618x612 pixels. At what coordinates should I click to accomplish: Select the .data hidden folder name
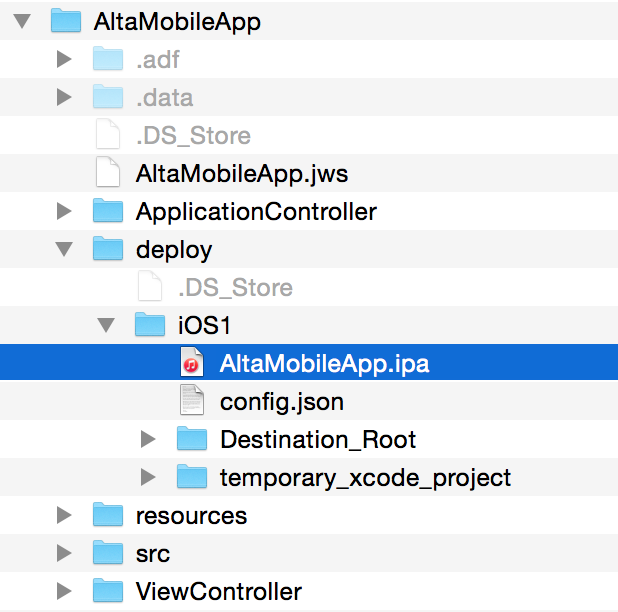pos(164,98)
